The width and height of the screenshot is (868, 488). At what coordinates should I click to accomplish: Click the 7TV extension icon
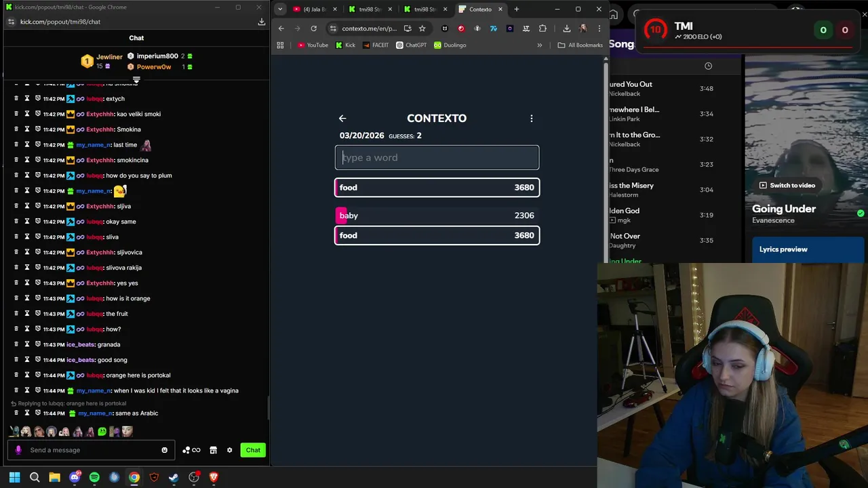[x=494, y=28]
